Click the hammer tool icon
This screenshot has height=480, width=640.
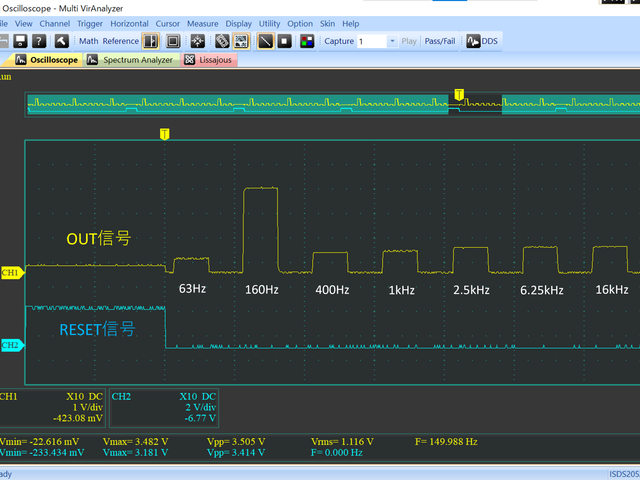(62, 41)
